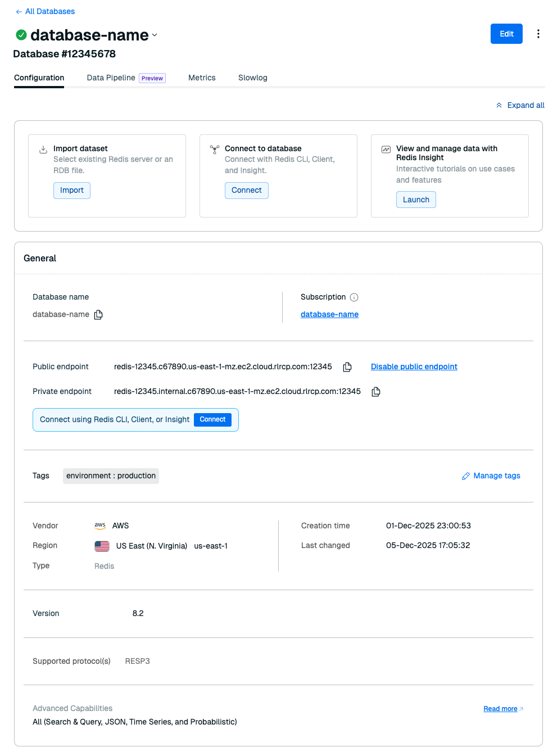Open the three-dot more options menu
The width and height of the screenshot is (553, 756).
coord(538,34)
